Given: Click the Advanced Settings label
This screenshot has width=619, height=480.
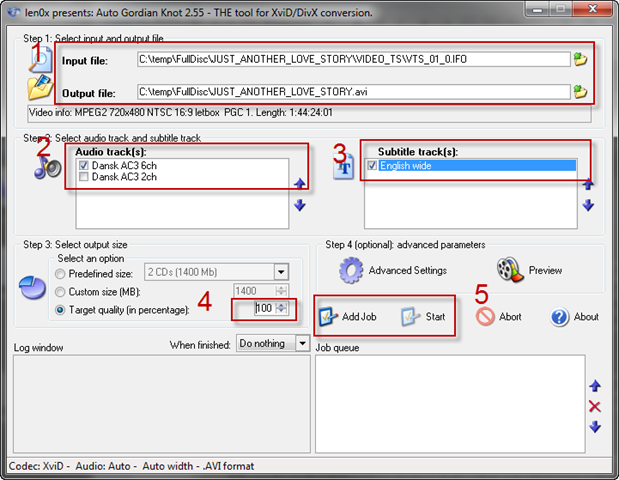Looking at the screenshot, I should (x=408, y=270).
